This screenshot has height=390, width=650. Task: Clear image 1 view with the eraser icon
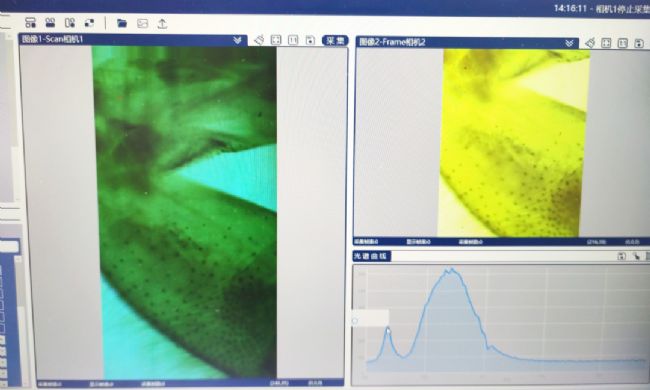(259, 40)
